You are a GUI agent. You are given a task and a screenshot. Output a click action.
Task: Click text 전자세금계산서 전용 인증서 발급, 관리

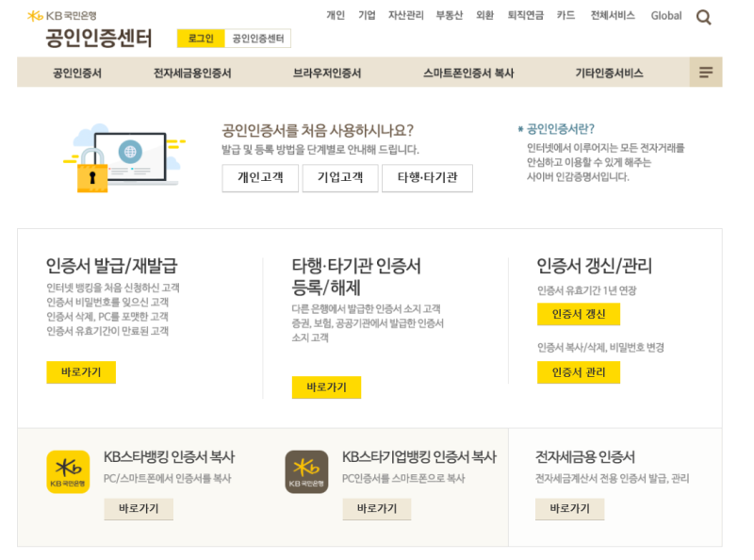(612, 478)
